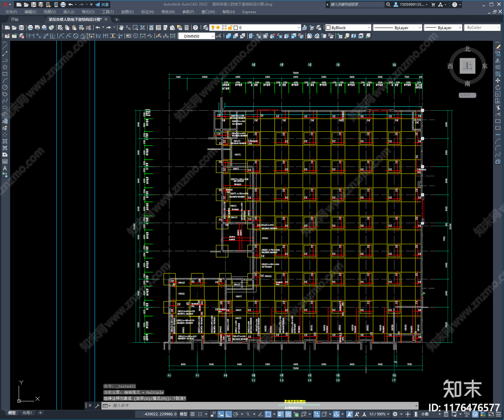Click the Save icon in quick access toolbar
The width and height of the screenshot is (504, 420).
(33, 4)
